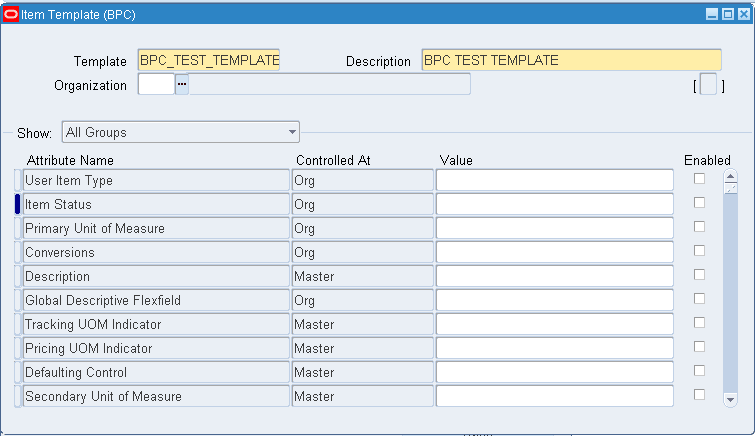755x436 pixels.
Task: Check Enabled for Pricing UOM Indicator
Action: coord(700,347)
